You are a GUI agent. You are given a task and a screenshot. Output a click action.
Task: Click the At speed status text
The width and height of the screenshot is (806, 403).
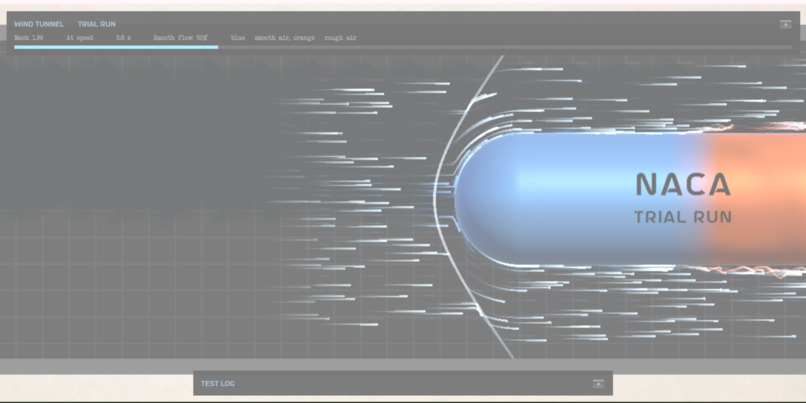pyautogui.click(x=80, y=38)
